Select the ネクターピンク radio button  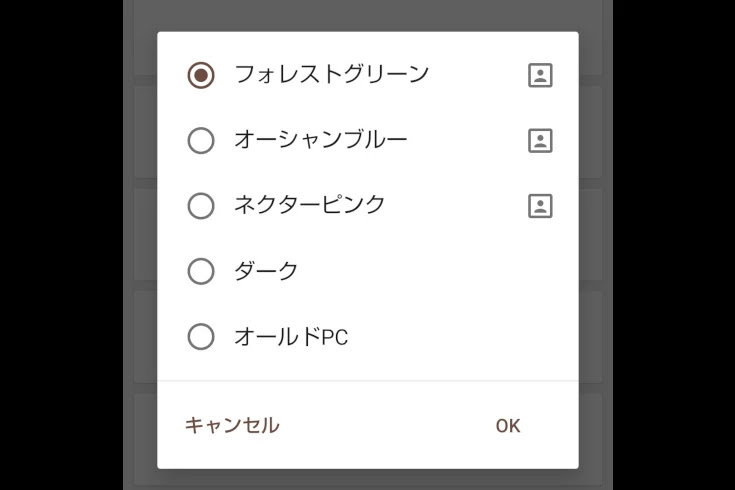[x=201, y=206]
